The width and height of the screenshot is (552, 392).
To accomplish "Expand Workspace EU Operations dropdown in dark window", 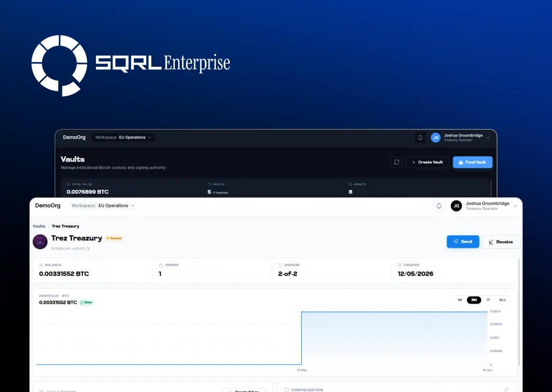I will pyautogui.click(x=123, y=137).
